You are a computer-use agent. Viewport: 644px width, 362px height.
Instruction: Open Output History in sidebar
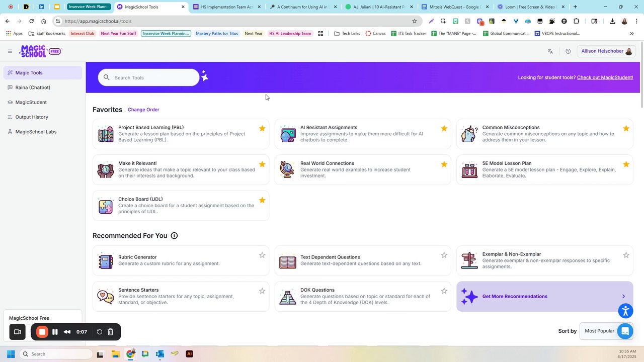click(x=42, y=117)
